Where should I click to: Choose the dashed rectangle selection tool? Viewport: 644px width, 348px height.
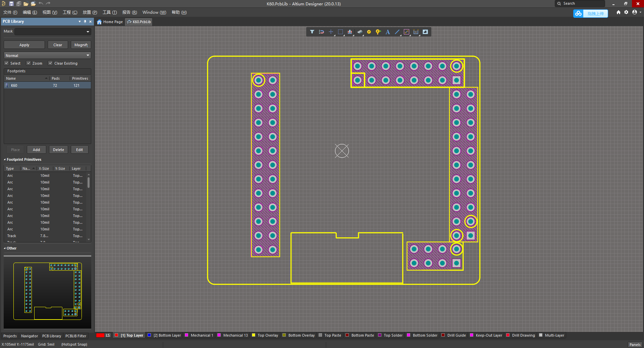340,32
